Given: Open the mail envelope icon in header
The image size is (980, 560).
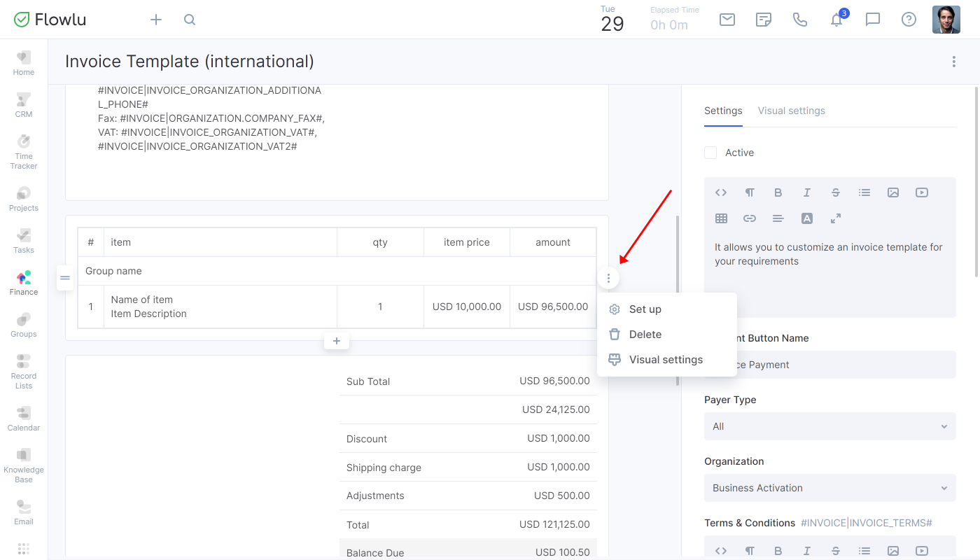Looking at the screenshot, I should point(727,20).
